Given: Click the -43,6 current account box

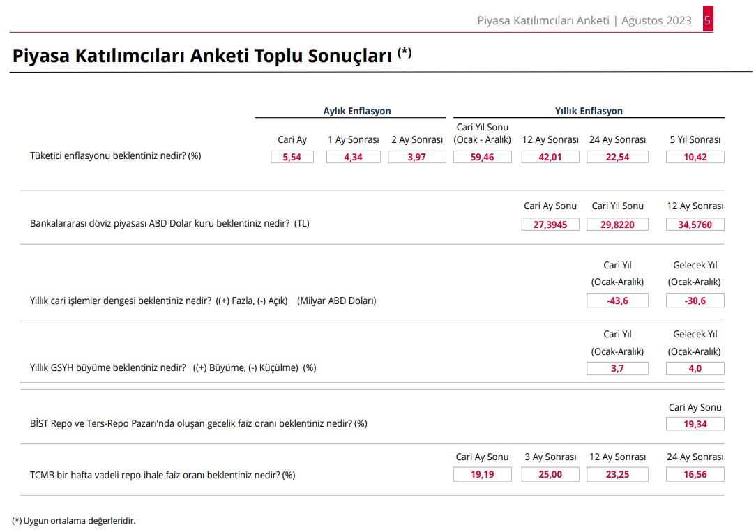Looking at the screenshot, I should pyautogui.click(x=617, y=301).
